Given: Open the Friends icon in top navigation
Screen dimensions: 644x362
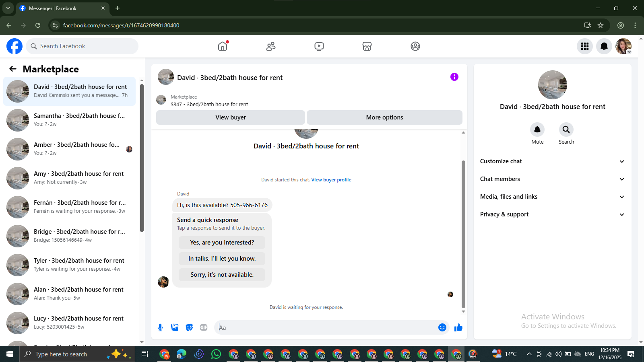Looking at the screenshot, I should [x=271, y=46].
